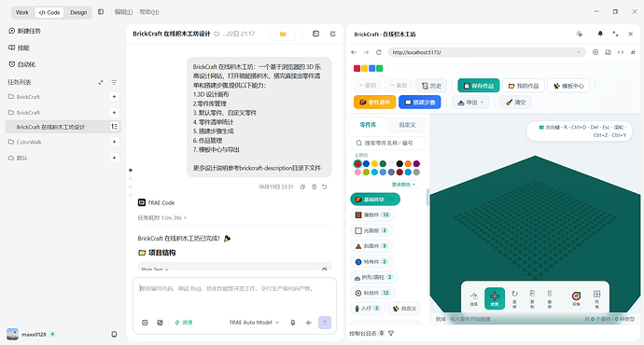Open options icon on the selected task row
The height and width of the screenshot is (345, 644).
[x=114, y=127]
